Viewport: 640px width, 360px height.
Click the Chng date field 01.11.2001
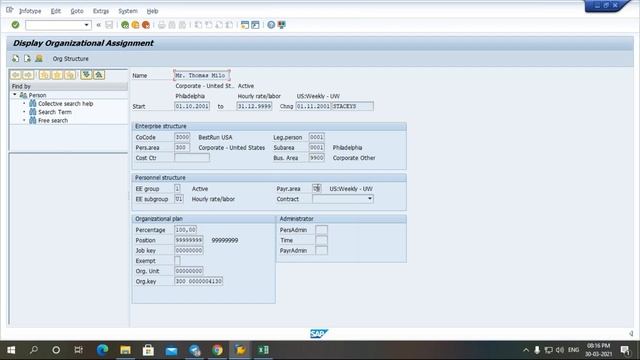313,106
